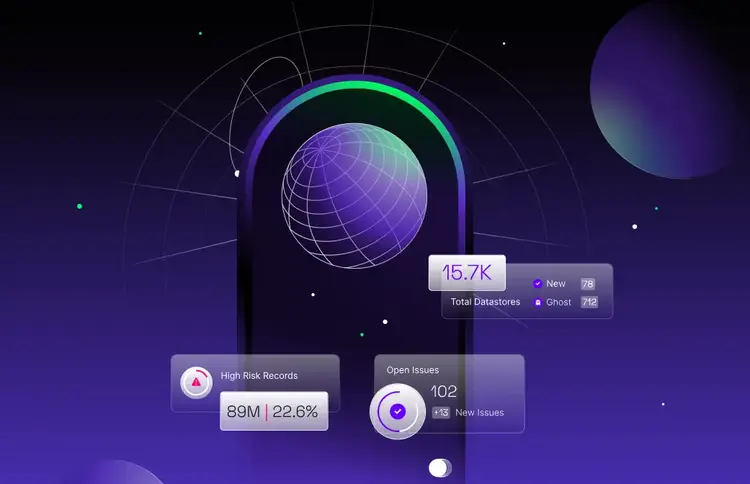
Task: Toggle the switch at the bottom center
Action: pos(440,468)
